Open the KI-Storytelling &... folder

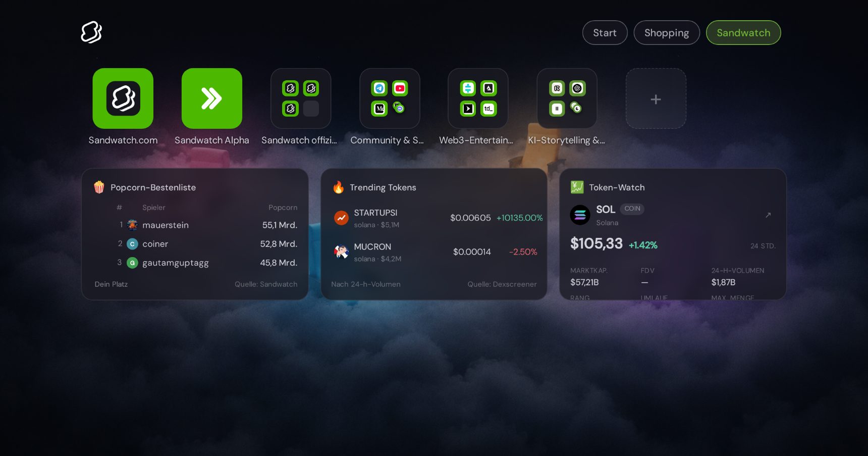click(x=567, y=98)
